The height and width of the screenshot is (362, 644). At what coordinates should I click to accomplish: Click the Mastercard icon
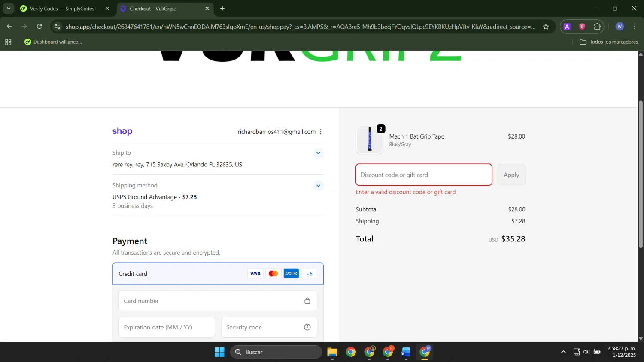273,274
